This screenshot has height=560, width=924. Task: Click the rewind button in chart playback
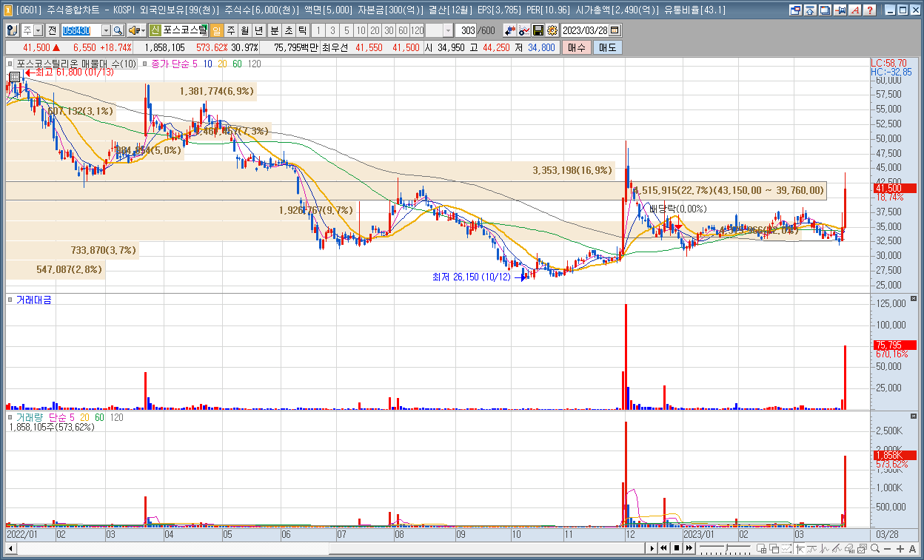pos(663,548)
